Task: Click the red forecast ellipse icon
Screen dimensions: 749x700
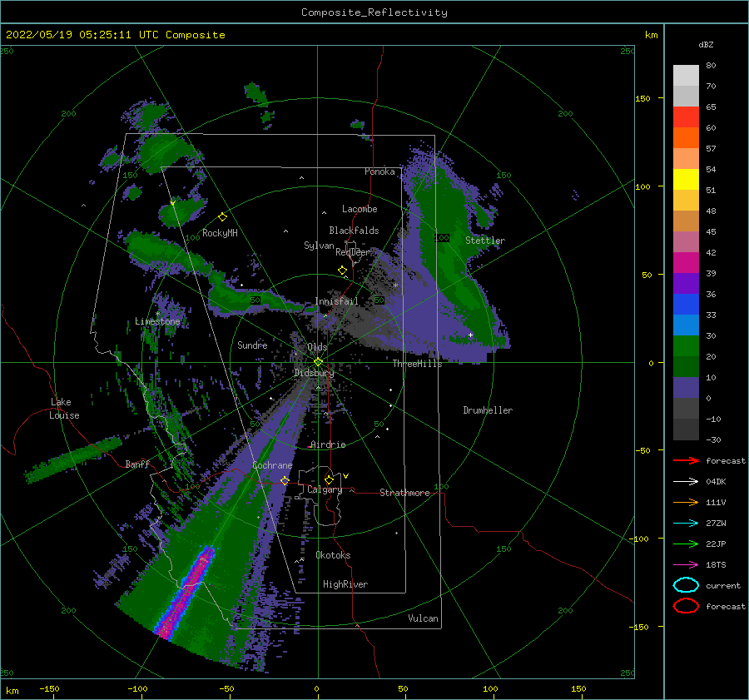Action: coord(686,606)
